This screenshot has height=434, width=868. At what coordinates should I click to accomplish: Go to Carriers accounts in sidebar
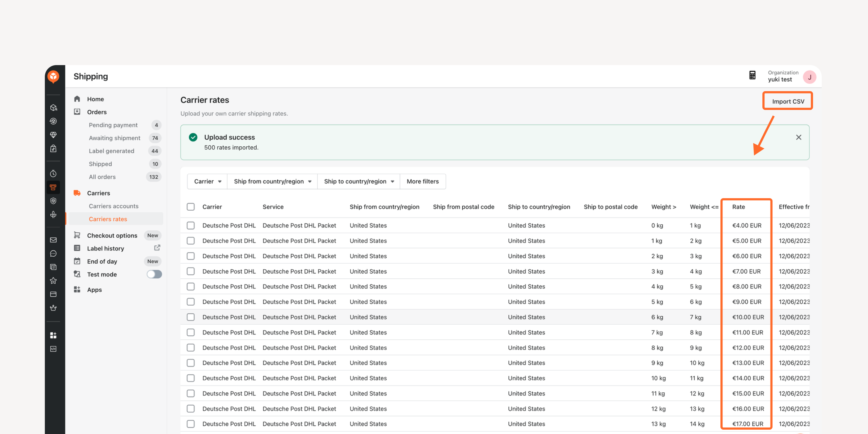click(x=113, y=206)
